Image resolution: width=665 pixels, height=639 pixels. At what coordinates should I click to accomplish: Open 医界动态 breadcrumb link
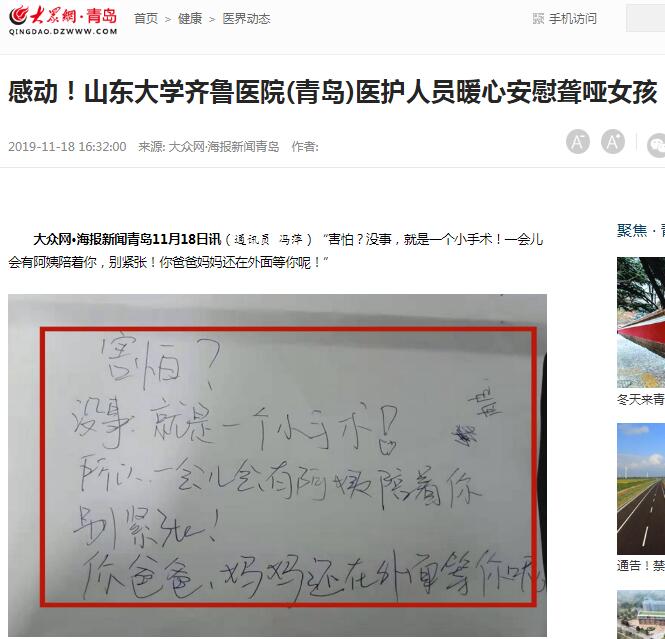246,19
